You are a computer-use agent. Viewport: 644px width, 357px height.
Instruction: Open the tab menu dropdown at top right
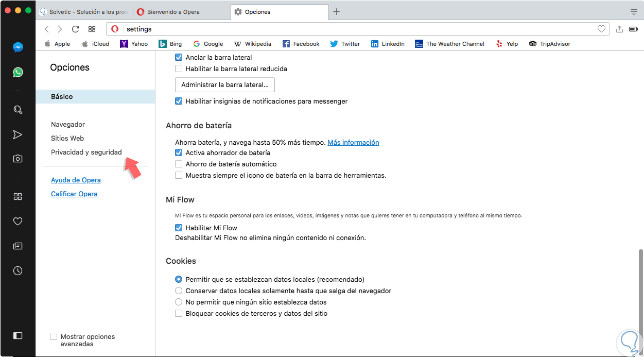634,12
